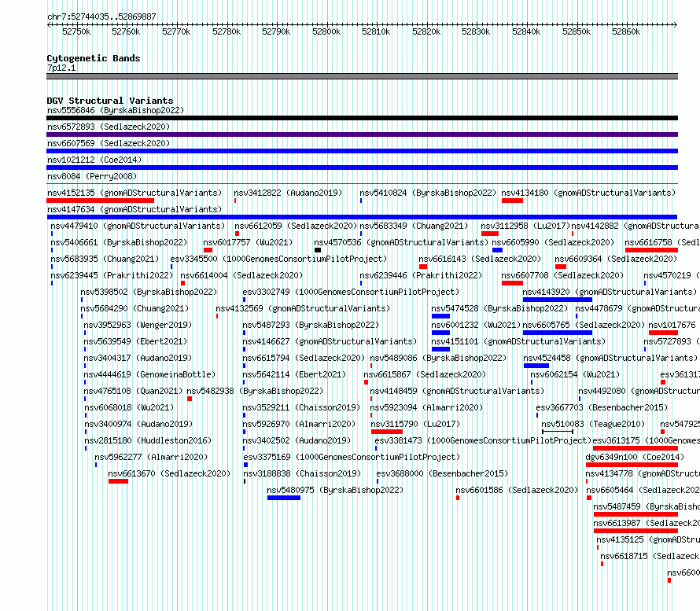The width and height of the screenshot is (700, 611).
Task: Click the nsv6616143 (Sedlazeck2020) label
Action: pyautogui.click(x=480, y=259)
